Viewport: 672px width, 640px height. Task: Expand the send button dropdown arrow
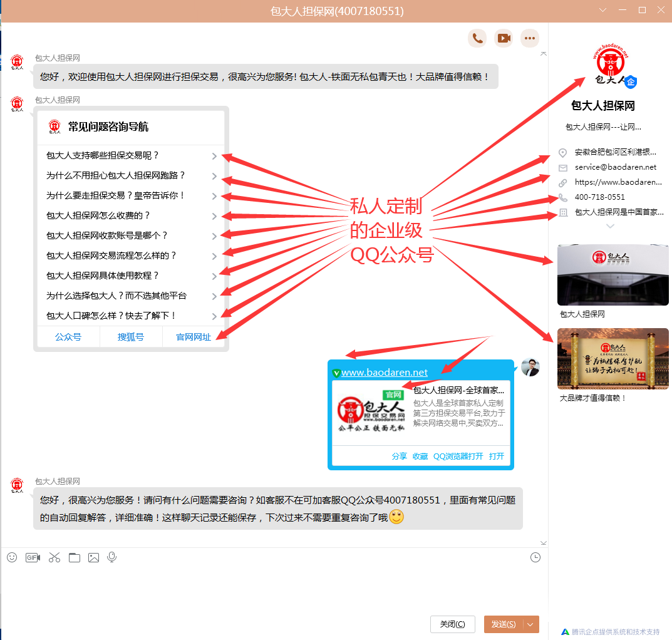point(531,624)
